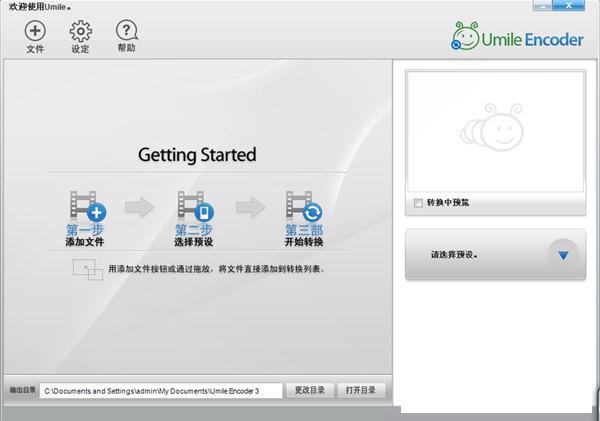Image resolution: width=600 pixels, height=421 pixels.
Task: Click the 打开目录 button
Action: coord(360,390)
